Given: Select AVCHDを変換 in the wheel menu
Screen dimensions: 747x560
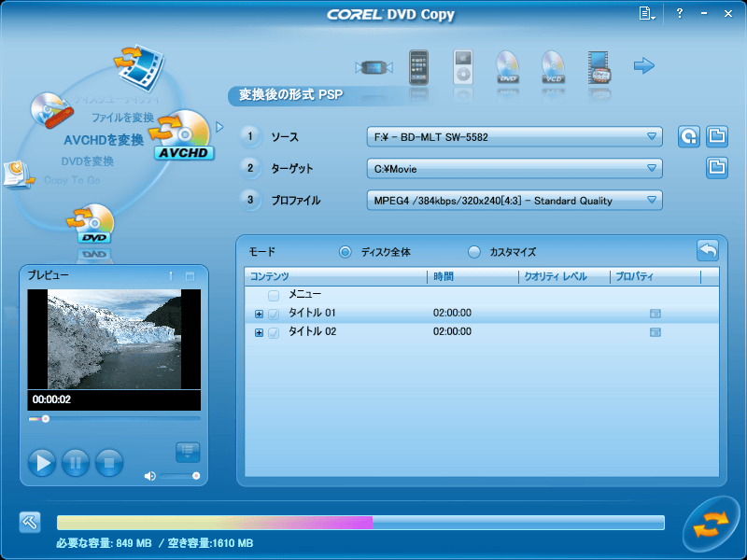Looking at the screenshot, I should [104, 140].
